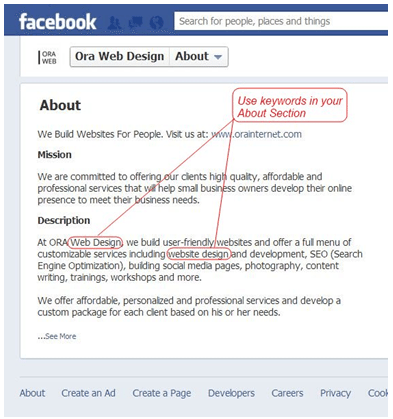Open the messages icon
393x419 pixels.
tap(135, 23)
